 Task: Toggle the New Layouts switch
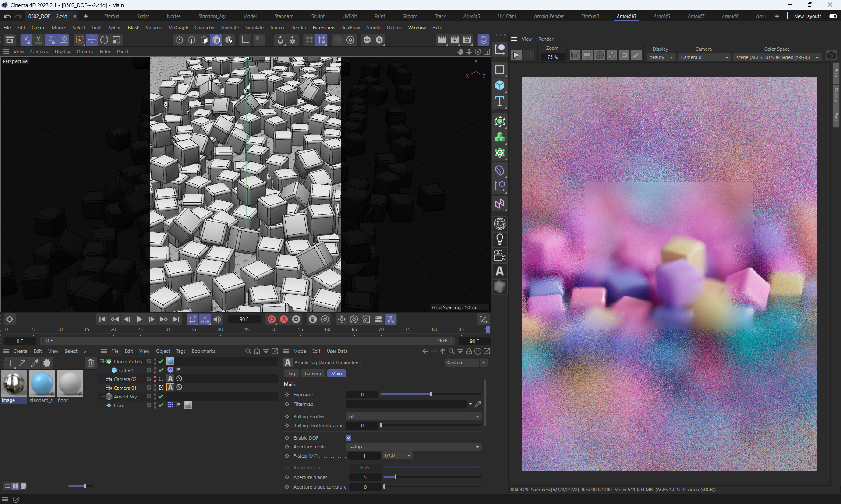pyautogui.click(x=833, y=16)
